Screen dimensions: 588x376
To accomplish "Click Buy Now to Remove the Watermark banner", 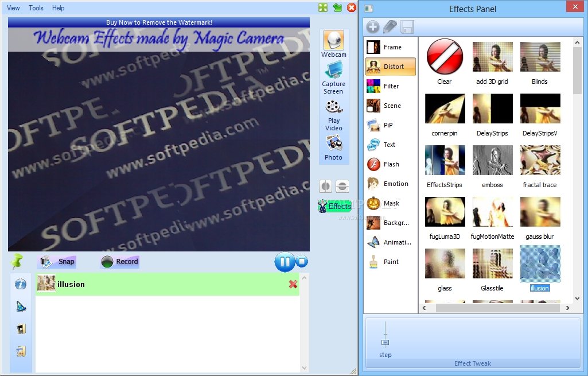I will (159, 22).
